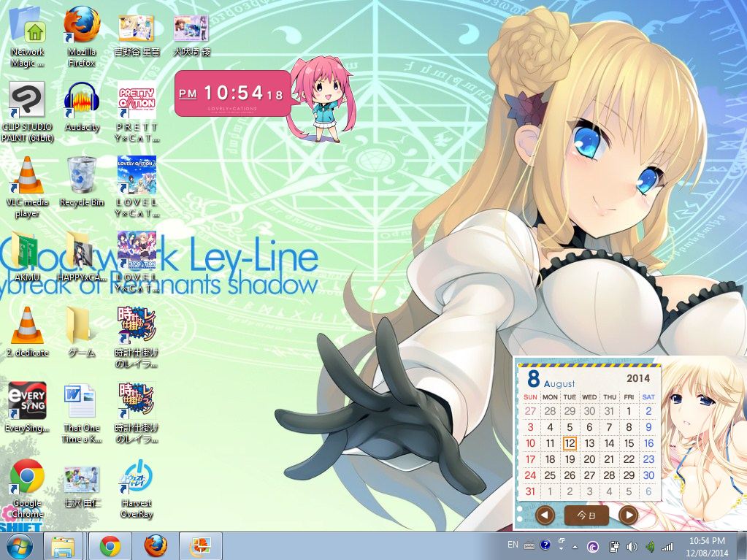Go to previous month in calendar gadget
The image size is (747, 560).
click(545, 515)
